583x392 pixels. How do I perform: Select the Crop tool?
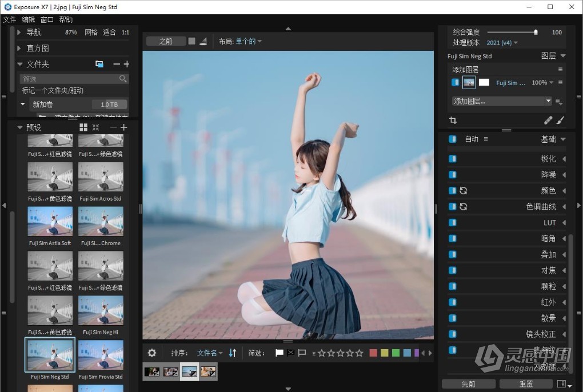pyautogui.click(x=453, y=120)
